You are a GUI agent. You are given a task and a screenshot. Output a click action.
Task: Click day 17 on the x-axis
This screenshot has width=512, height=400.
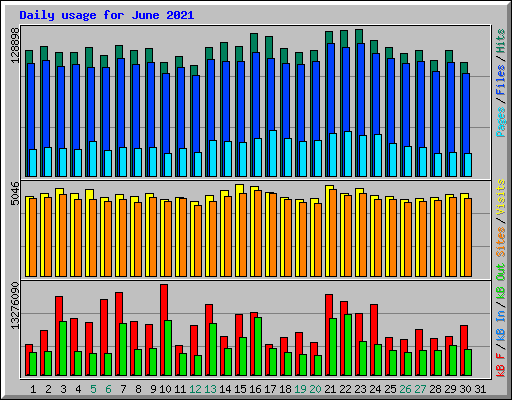pos(270,389)
